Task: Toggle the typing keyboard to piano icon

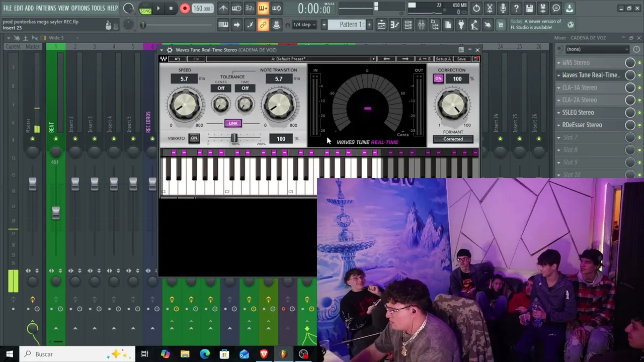Action: coord(223,25)
